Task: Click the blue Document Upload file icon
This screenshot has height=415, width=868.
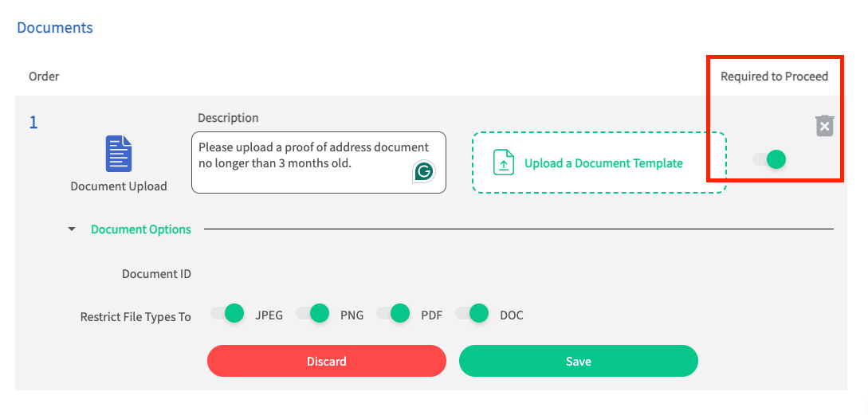Action: [119, 154]
